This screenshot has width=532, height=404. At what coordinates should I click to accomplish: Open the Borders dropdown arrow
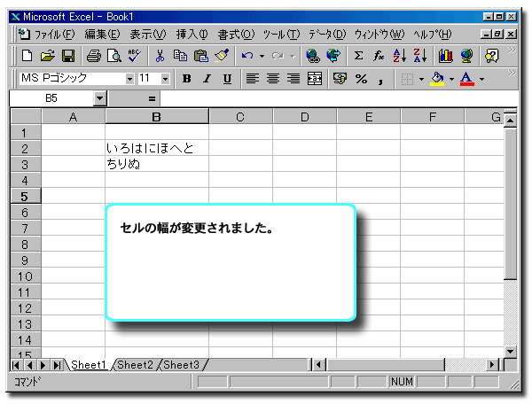pos(421,80)
